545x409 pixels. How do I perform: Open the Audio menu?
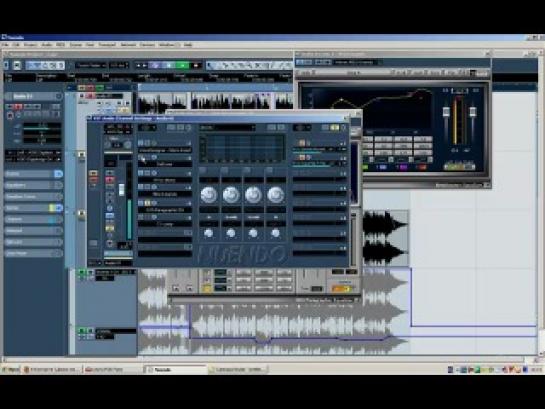(47, 45)
